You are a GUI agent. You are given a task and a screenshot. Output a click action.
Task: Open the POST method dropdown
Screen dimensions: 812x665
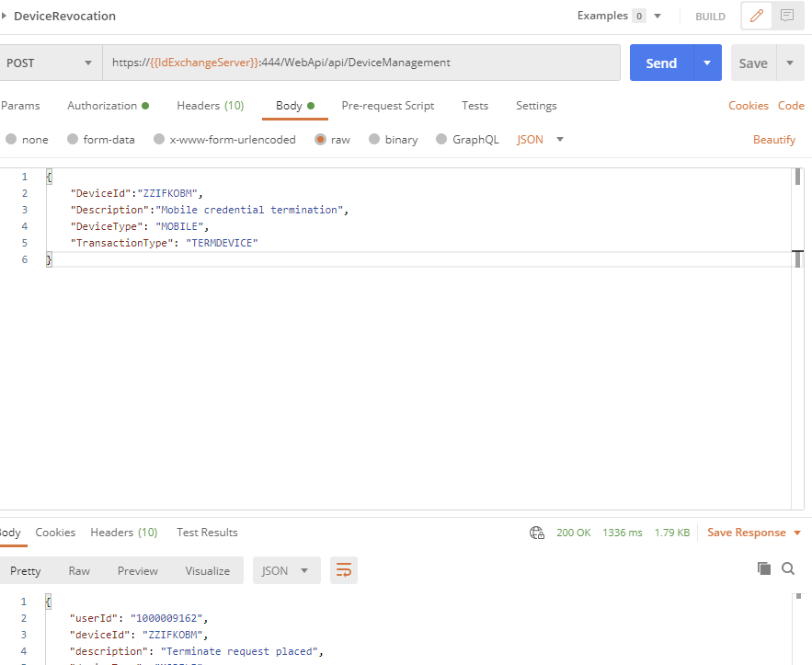(x=50, y=63)
